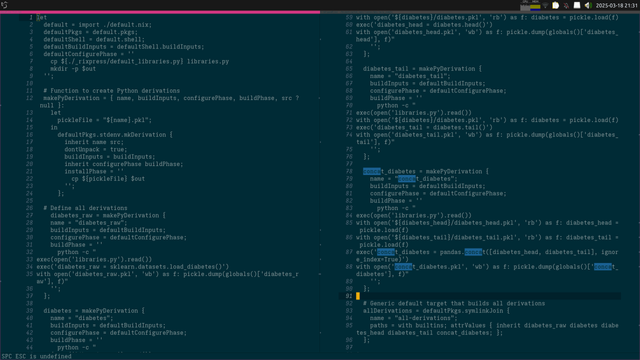Click line 'default = import ./default.nix;'
The height and width of the screenshot is (360, 640).
[98, 25]
